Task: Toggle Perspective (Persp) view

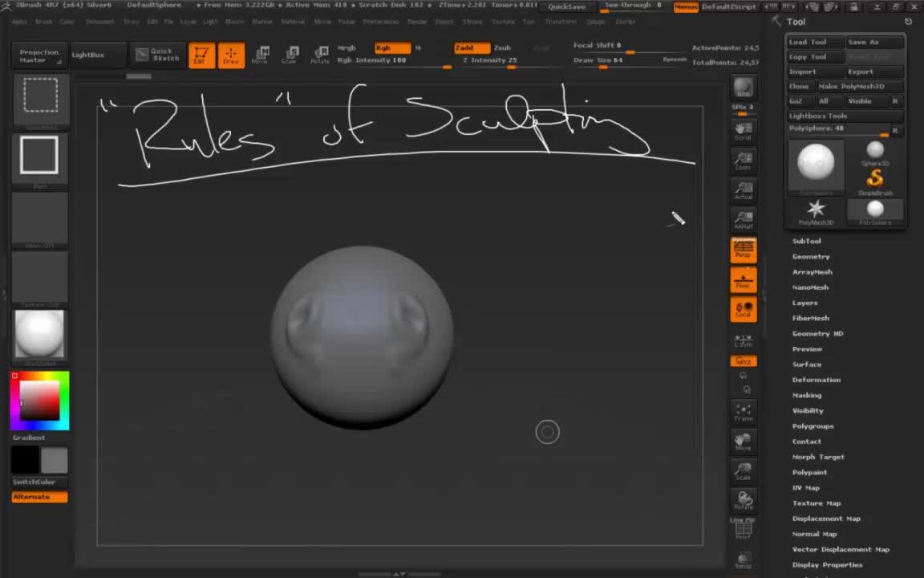Action: point(743,250)
